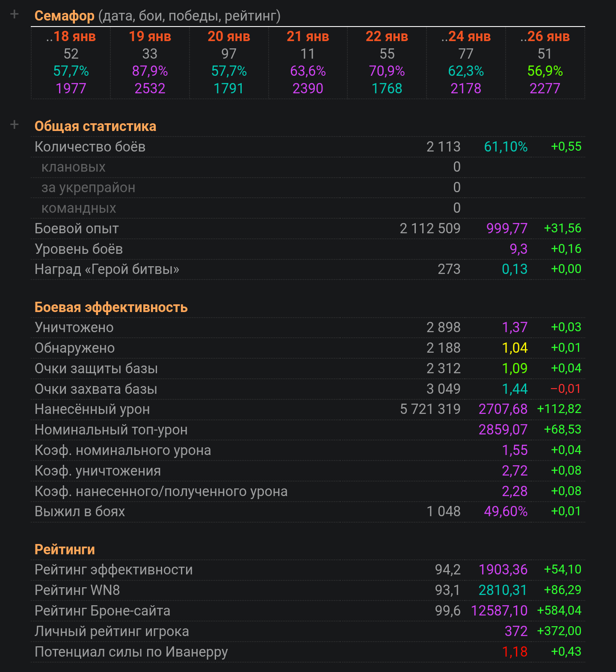Click the Семафор section title
616x672 pixels.
[x=64, y=16]
